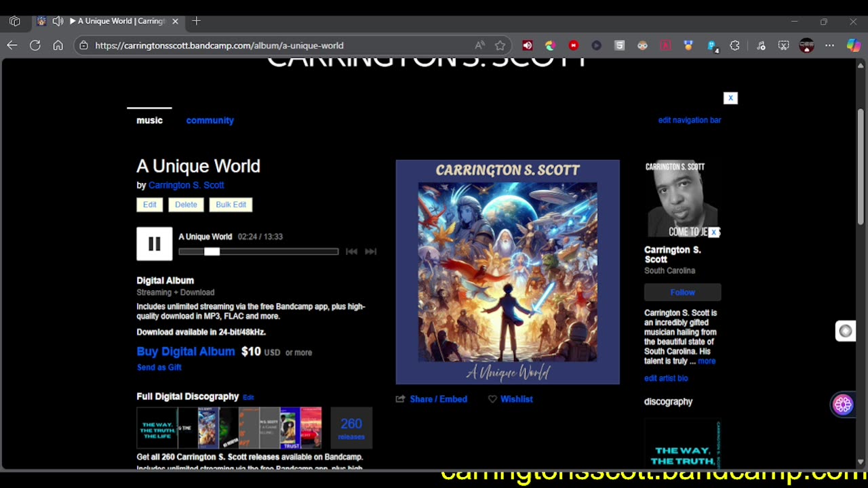
Task: Click the A Unique World album cover
Action: (x=508, y=272)
